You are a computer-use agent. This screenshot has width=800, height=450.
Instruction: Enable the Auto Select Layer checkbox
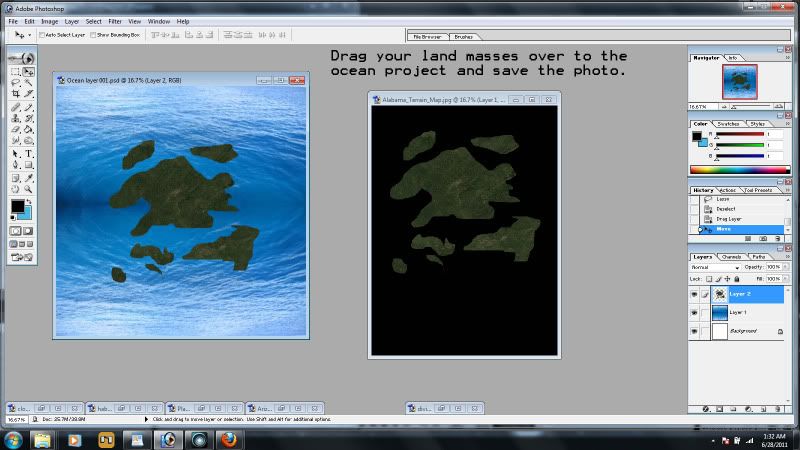(x=42, y=34)
